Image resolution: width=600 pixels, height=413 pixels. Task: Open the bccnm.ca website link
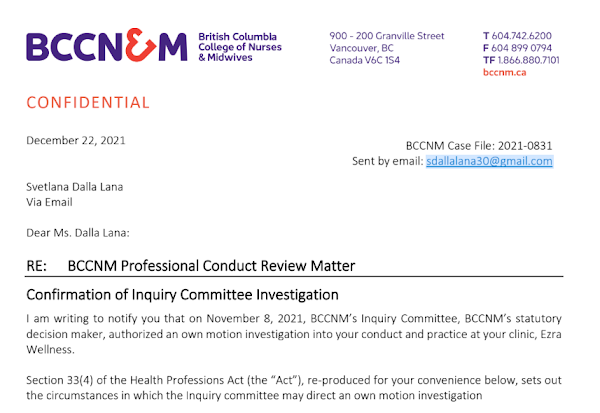[504, 72]
